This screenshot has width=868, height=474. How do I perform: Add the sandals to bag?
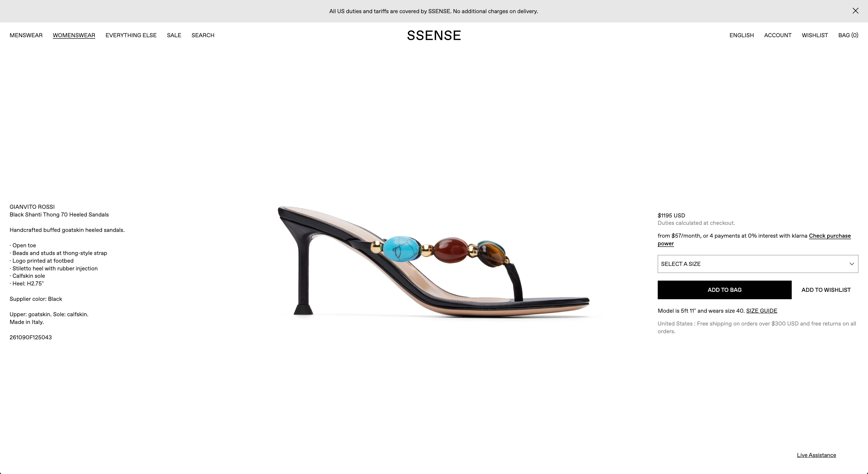724,290
